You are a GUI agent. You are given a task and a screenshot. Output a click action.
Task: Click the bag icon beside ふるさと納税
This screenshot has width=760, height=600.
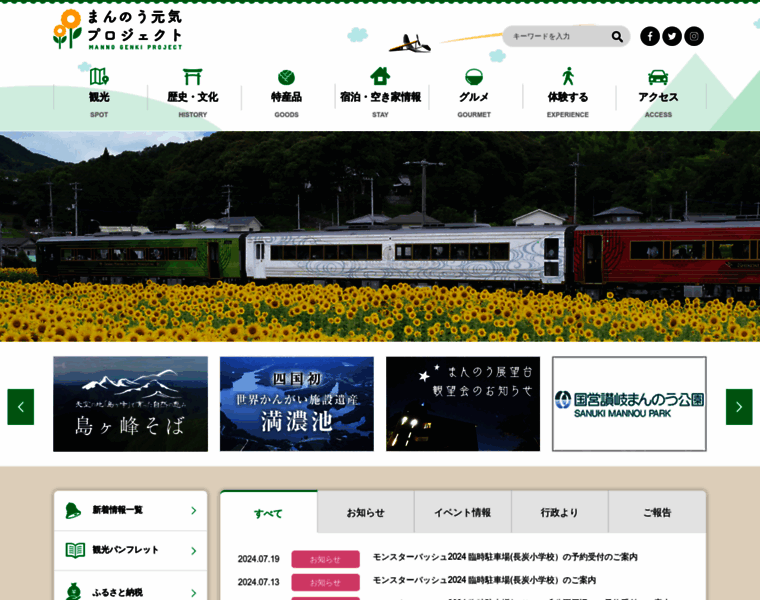pos(73,592)
